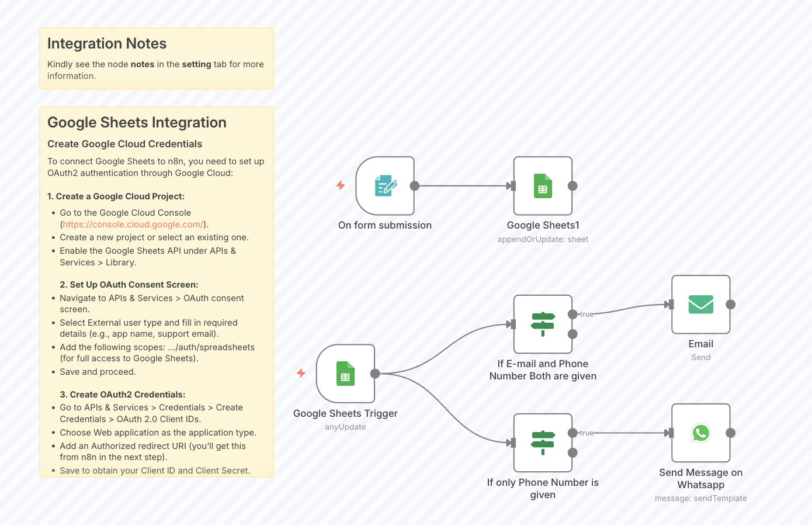
Task: Click the 'appendOrUpdate: sheet' subtitle
Action: click(543, 239)
